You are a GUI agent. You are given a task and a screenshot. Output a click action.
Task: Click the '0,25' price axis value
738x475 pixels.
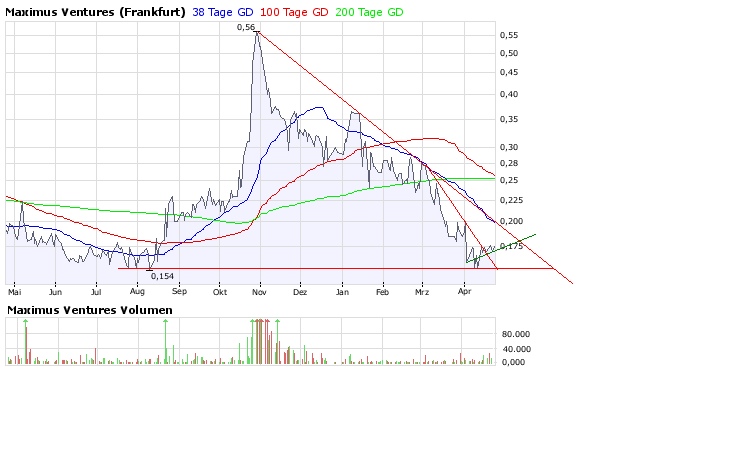(509, 180)
